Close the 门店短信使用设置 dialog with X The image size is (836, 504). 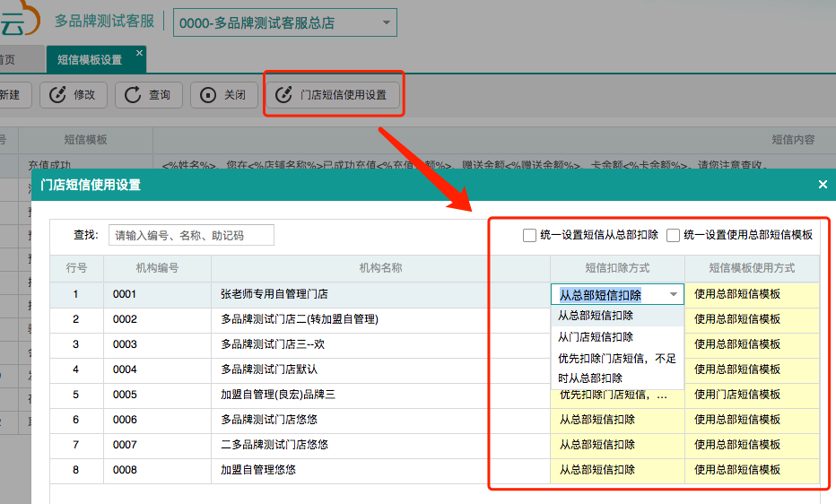click(823, 185)
